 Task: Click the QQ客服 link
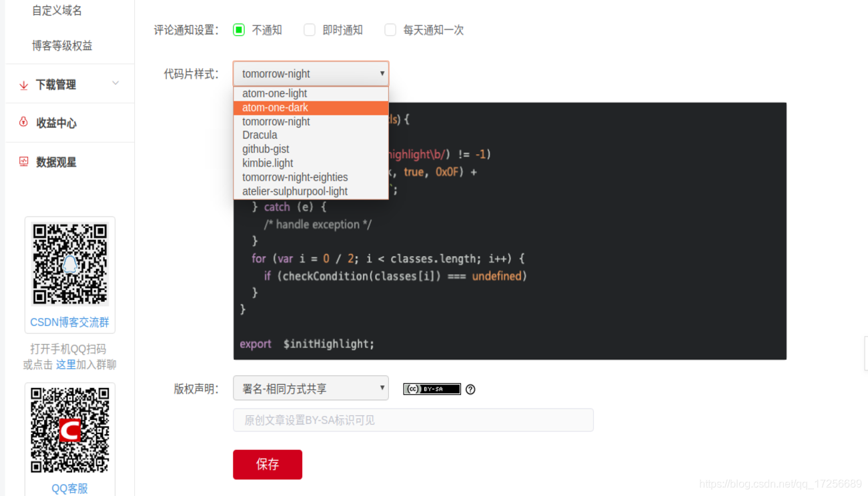[69, 488]
